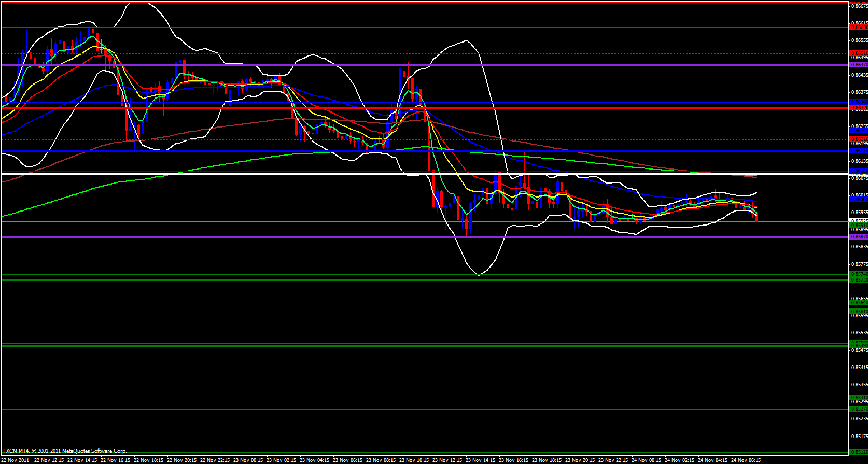Select the green 0.85270 price label
The image size is (868, 464).
pos(858,409)
